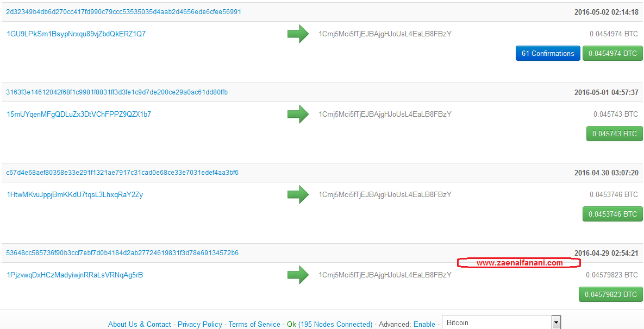644x329 pixels.
Task: Open sender address 1PjzvwqDxHCzMadyiwjnRRaLsVRNqAg5rB
Action: tap(75, 275)
